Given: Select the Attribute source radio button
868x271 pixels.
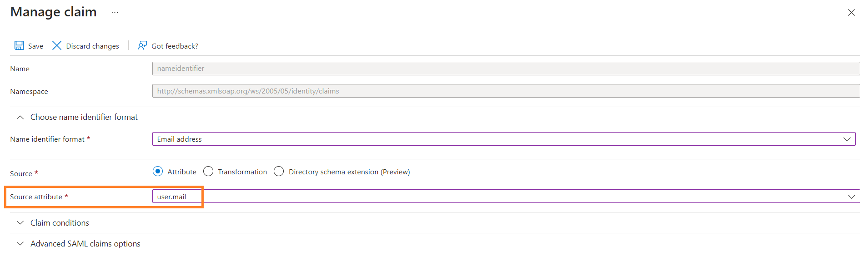Looking at the screenshot, I should 158,171.
